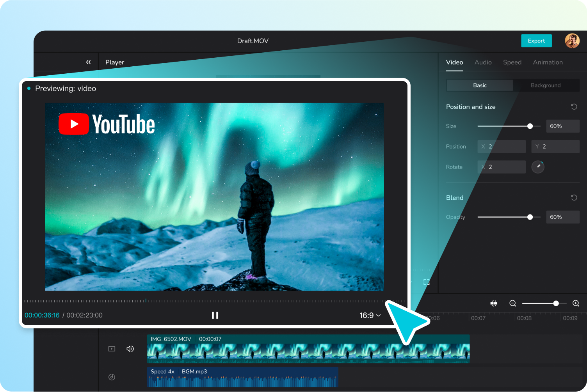
Task: Click the 00:08 timeline ruler mark
Action: tap(524, 318)
